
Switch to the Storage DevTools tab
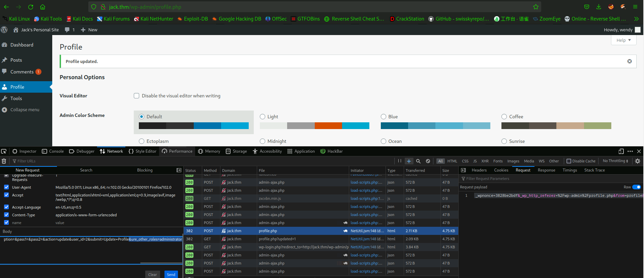pyautogui.click(x=237, y=151)
